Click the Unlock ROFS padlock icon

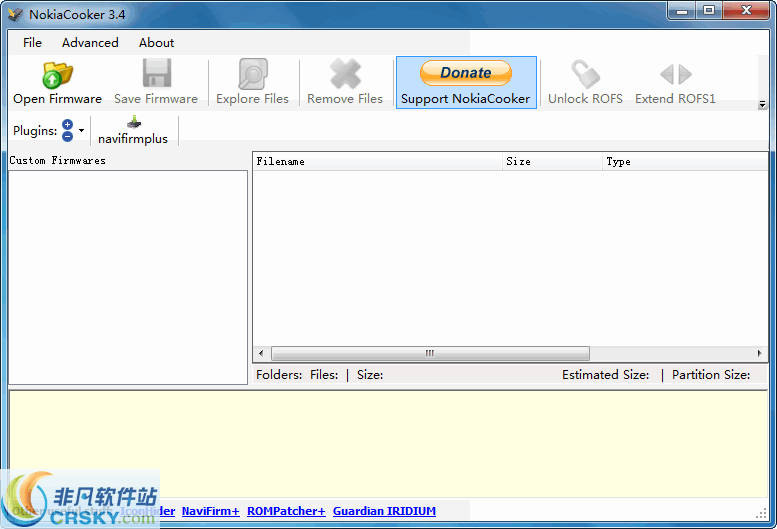click(x=585, y=74)
